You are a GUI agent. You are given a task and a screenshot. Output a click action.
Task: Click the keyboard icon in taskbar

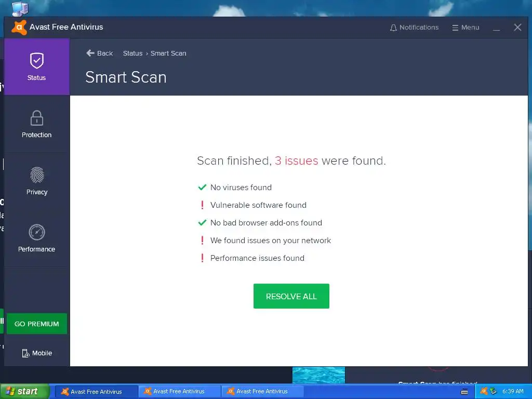pos(464,392)
